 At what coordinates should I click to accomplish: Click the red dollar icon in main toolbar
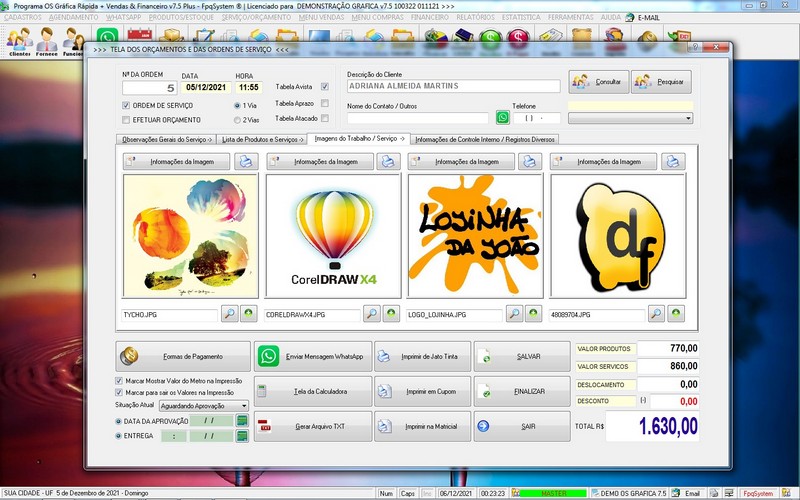pos(518,39)
